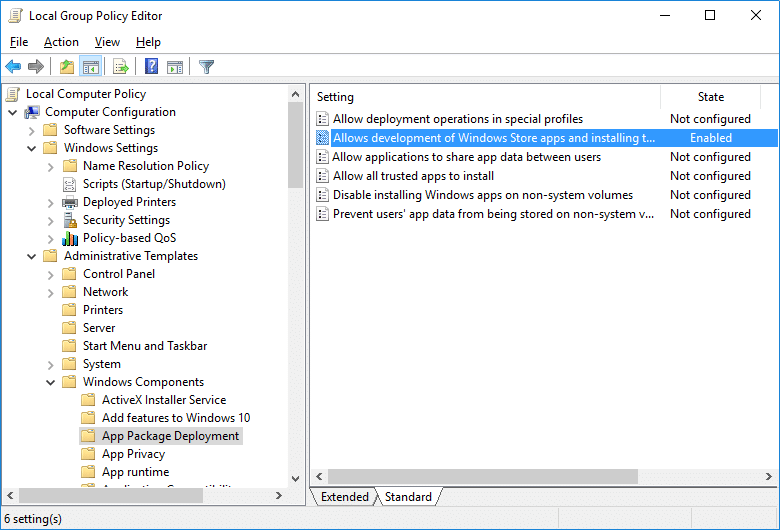Image resolution: width=780 pixels, height=530 pixels.
Task: Open the View menu
Action: pyautogui.click(x=107, y=42)
